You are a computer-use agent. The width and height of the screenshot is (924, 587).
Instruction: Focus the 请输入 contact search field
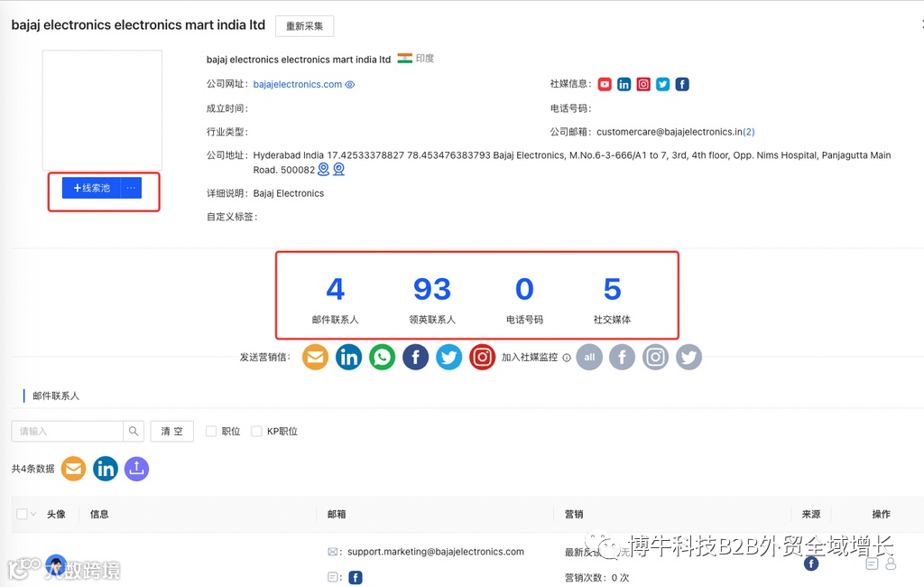[x=67, y=432]
